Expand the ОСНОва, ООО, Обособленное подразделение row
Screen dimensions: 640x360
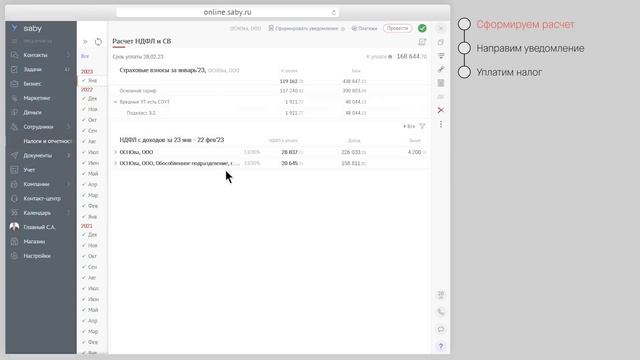point(115,163)
